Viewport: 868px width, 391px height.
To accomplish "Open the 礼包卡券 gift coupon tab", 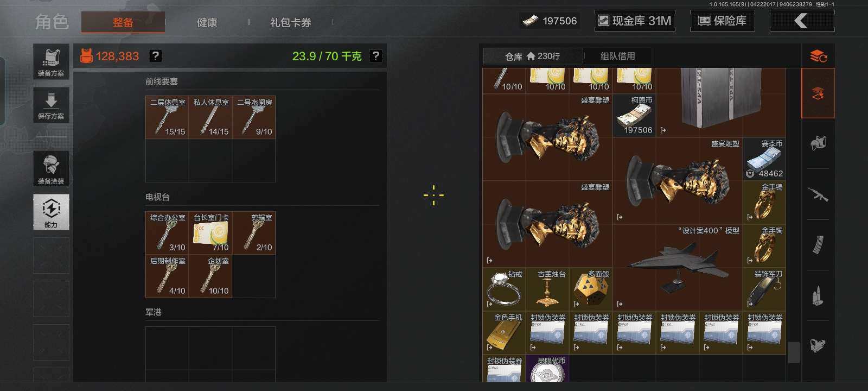I will 291,22.
